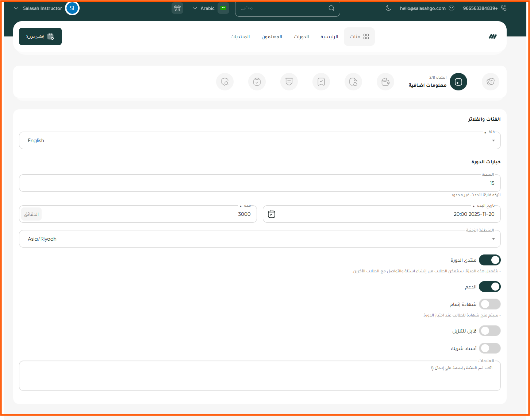Click the hello@salasahgo.com email link
Screen dimensions: 530x420
click(423, 8)
